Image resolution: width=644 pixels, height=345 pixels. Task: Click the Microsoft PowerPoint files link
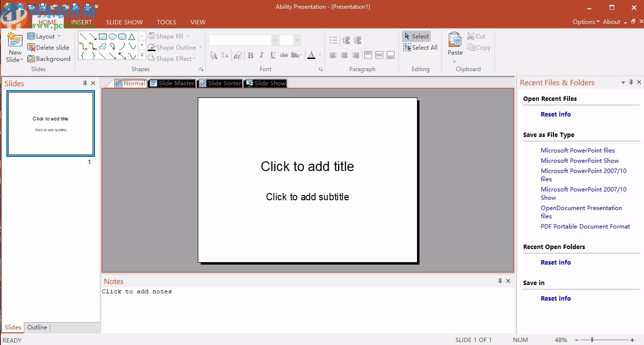(x=578, y=150)
